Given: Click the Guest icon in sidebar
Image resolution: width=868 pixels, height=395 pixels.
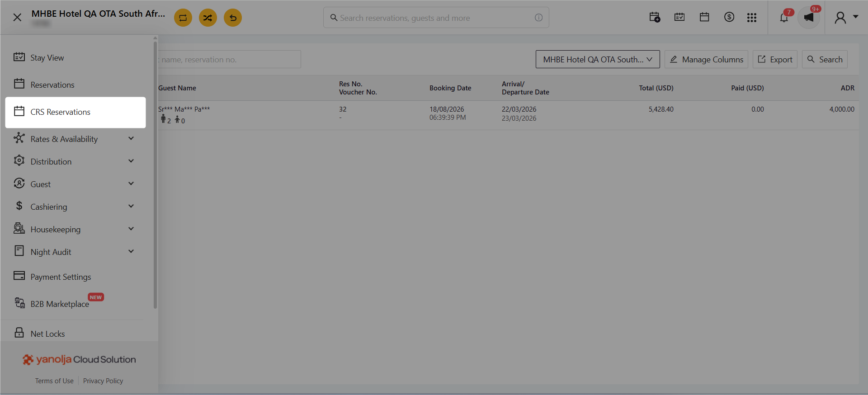Looking at the screenshot, I should pyautogui.click(x=19, y=183).
